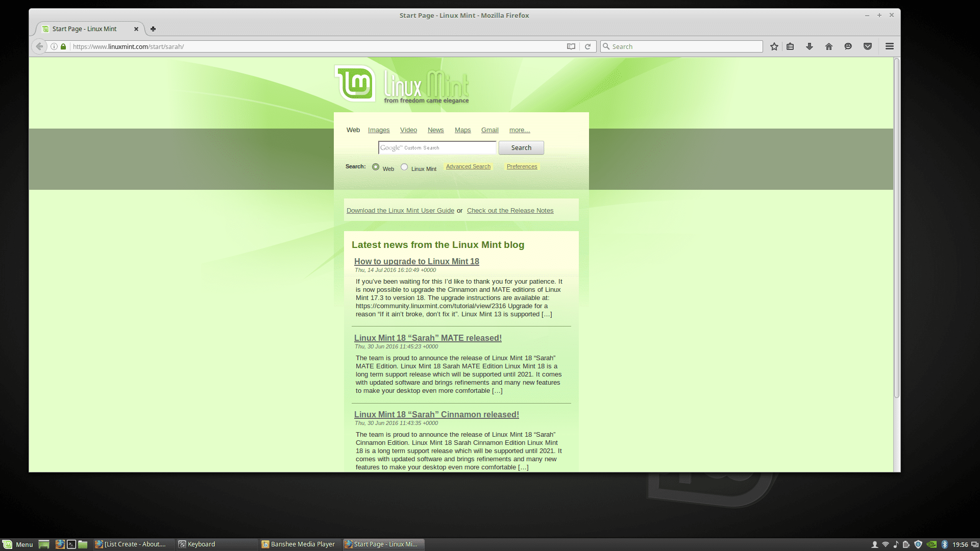The height and width of the screenshot is (551, 980).
Task: Click the News tab in search bar
Action: [435, 130]
